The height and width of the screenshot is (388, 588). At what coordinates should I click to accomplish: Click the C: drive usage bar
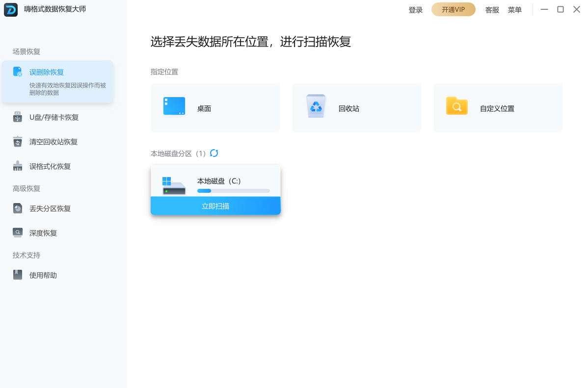point(233,191)
